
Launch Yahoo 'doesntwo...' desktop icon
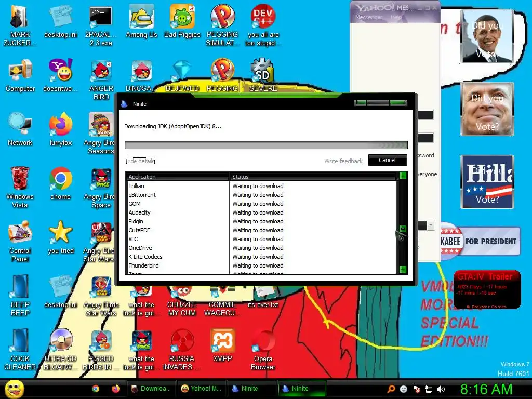[60, 75]
